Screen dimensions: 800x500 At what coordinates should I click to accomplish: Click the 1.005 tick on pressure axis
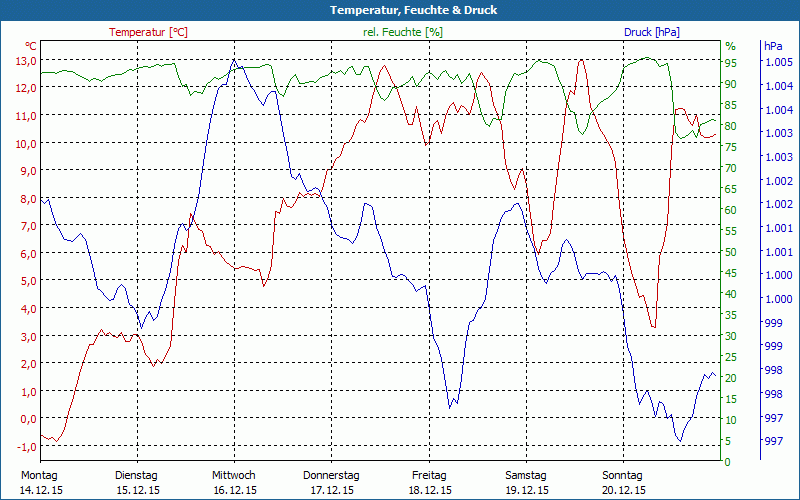777,62
